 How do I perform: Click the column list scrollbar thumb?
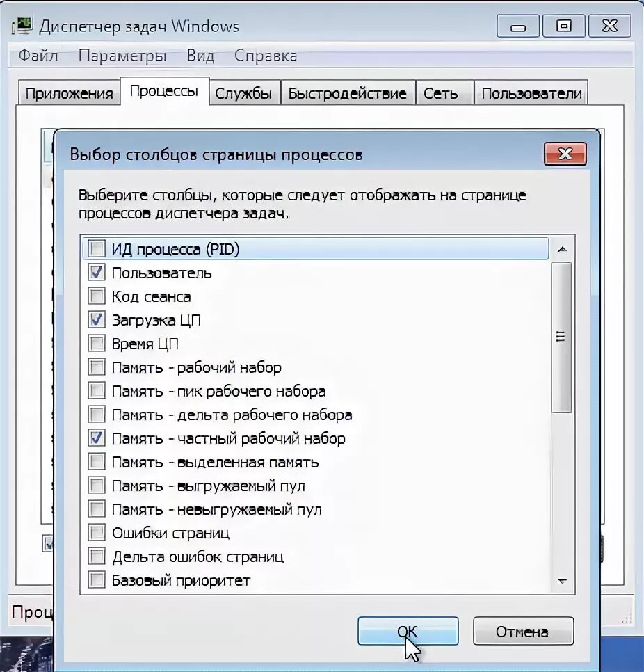[x=561, y=337]
